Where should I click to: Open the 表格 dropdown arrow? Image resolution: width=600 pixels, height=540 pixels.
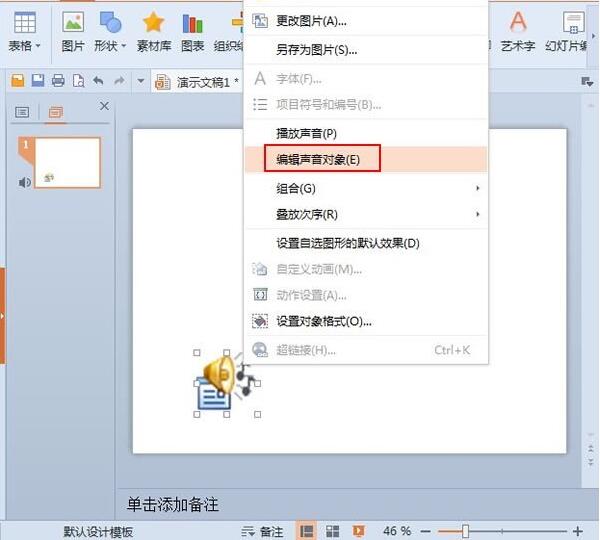point(38,46)
